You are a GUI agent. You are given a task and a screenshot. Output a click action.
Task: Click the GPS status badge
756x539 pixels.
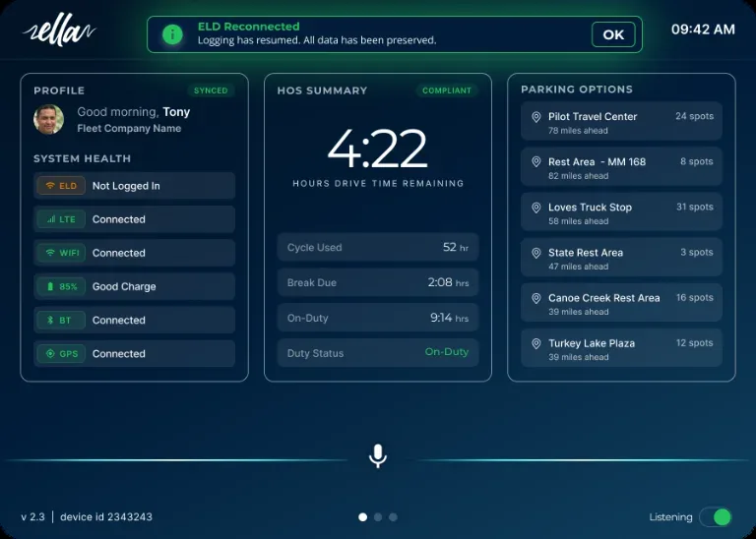pos(61,354)
